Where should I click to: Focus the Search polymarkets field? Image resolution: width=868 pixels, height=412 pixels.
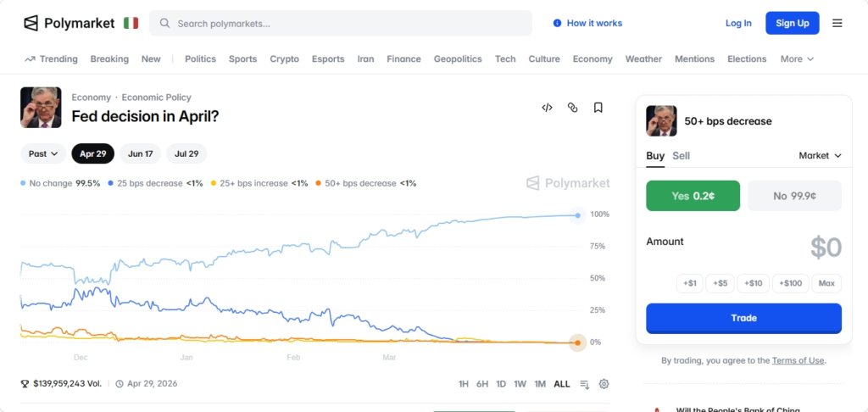pos(341,23)
